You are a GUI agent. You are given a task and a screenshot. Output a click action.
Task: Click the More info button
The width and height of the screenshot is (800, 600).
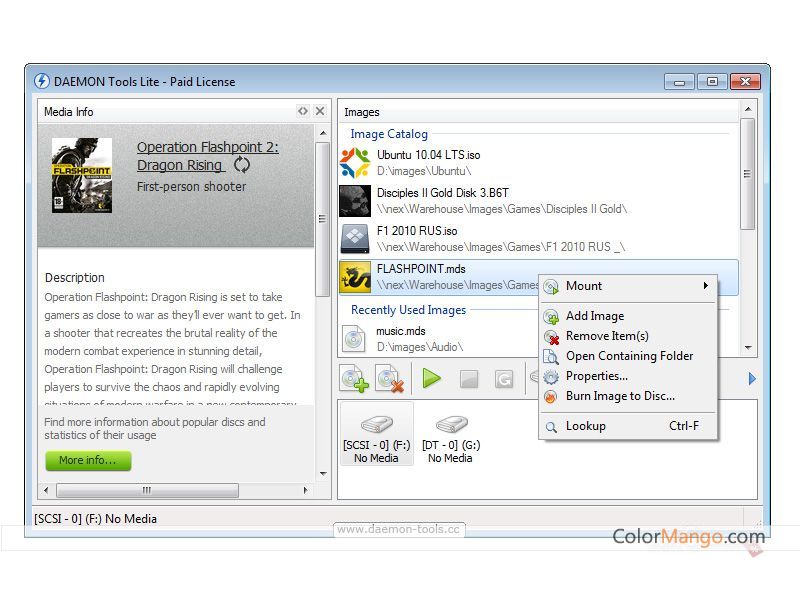[x=88, y=461]
